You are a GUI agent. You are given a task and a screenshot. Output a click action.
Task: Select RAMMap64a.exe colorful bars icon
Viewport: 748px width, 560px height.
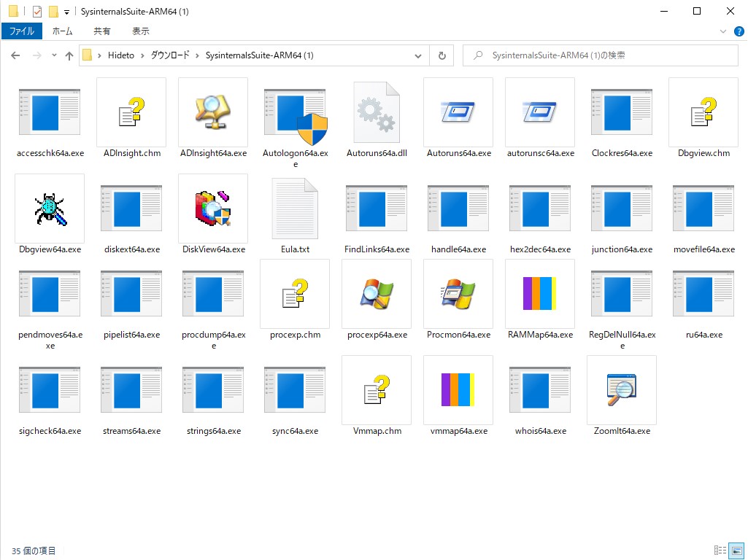click(x=539, y=294)
